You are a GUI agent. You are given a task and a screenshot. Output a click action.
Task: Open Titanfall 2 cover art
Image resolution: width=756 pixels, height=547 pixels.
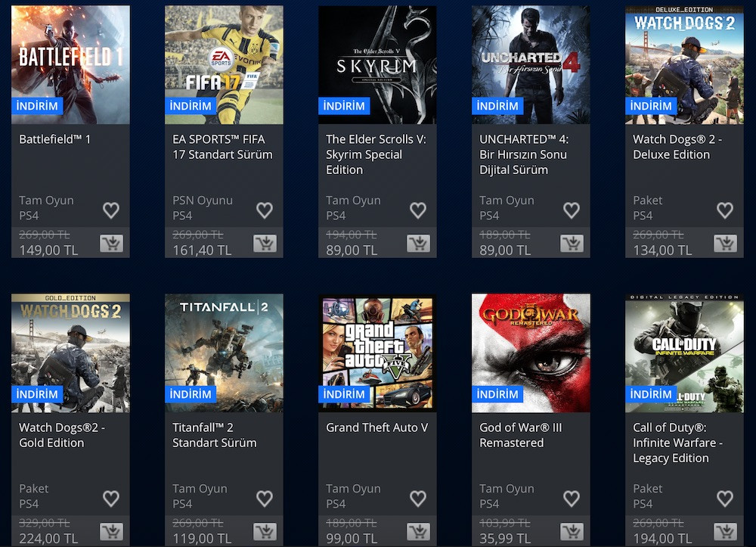click(224, 353)
